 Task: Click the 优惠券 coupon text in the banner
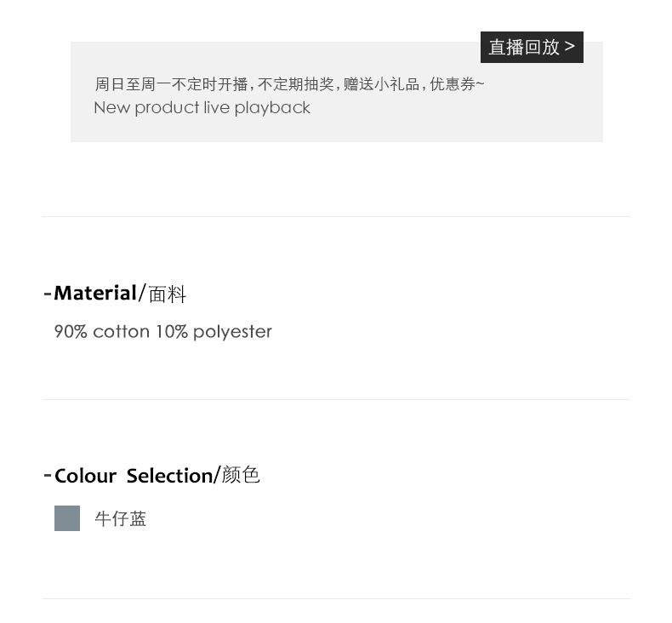456,84
